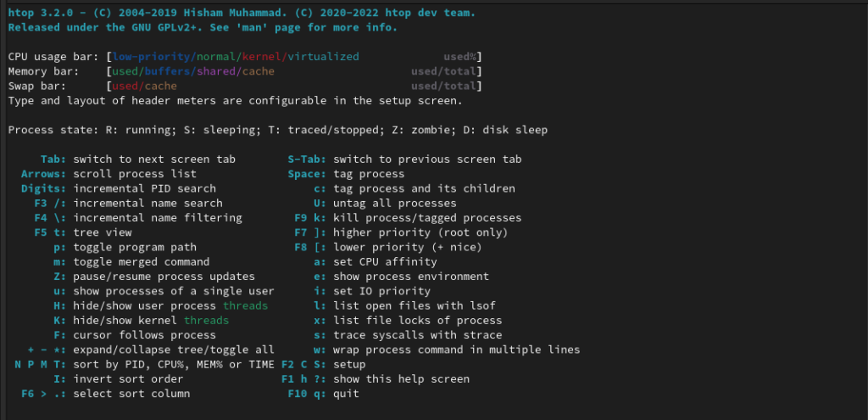
Task: Click the red 'kernel' legend label
Action: [x=262, y=57]
